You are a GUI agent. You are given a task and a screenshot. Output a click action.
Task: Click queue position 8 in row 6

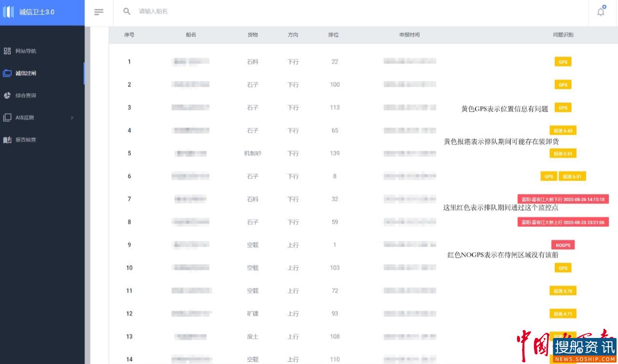[335, 177]
